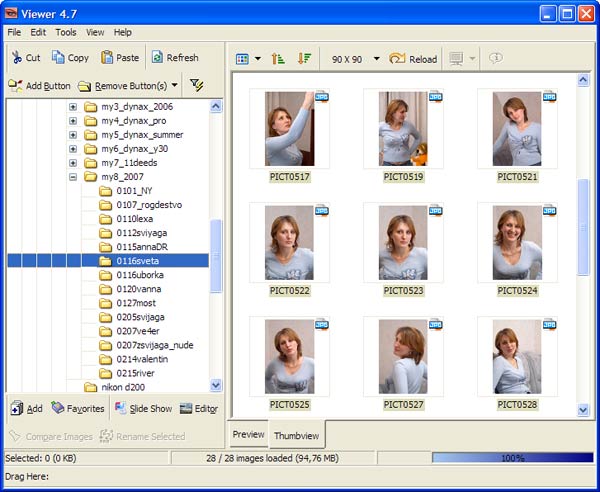Collapse the my8_2007 folder tree node

[73, 177]
